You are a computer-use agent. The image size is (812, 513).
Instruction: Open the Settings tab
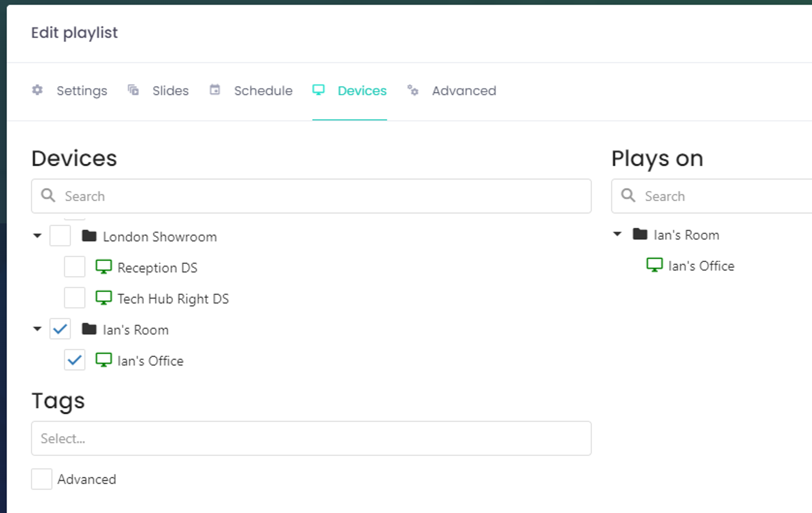pos(69,91)
